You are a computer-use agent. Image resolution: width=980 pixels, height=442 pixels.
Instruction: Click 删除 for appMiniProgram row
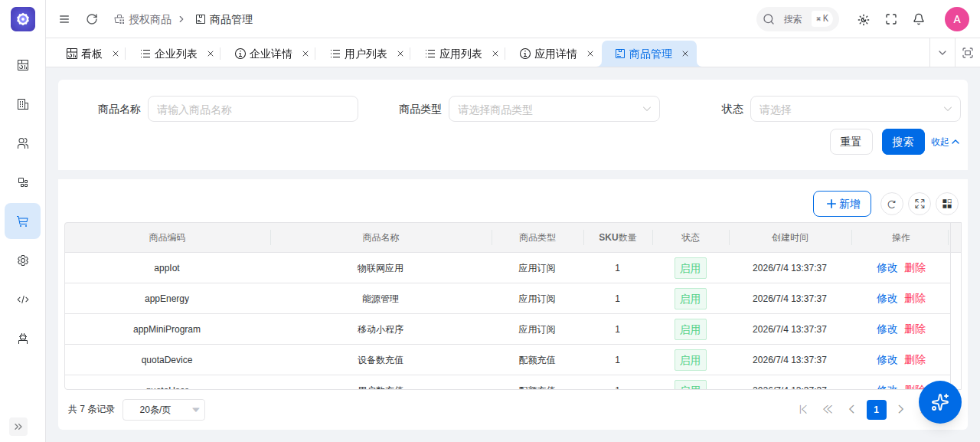coord(915,329)
